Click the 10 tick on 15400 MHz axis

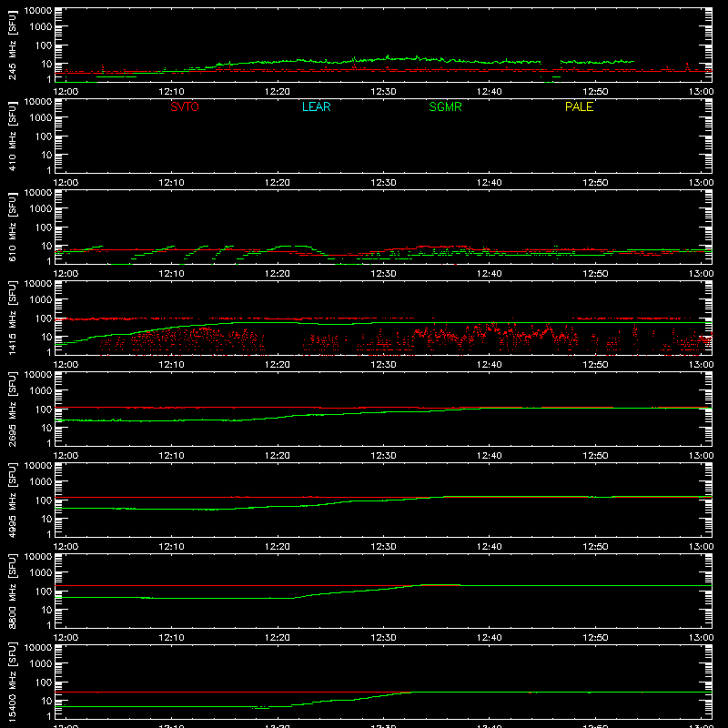pos(47,701)
